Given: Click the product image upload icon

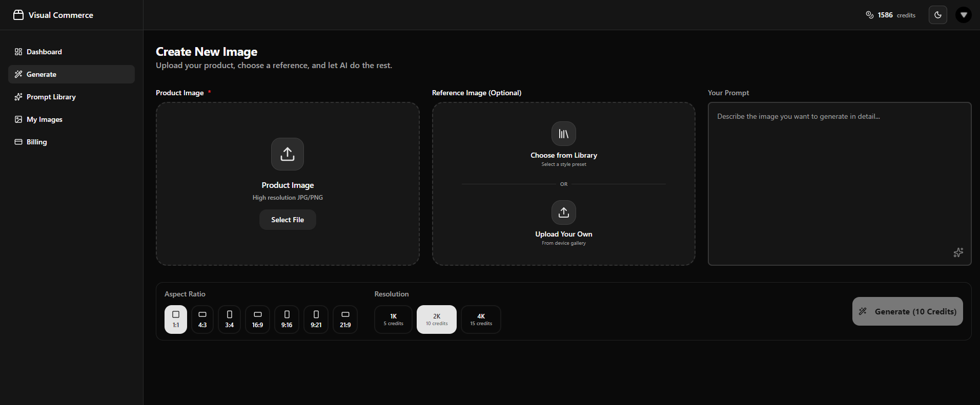Looking at the screenshot, I should pos(288,154).
